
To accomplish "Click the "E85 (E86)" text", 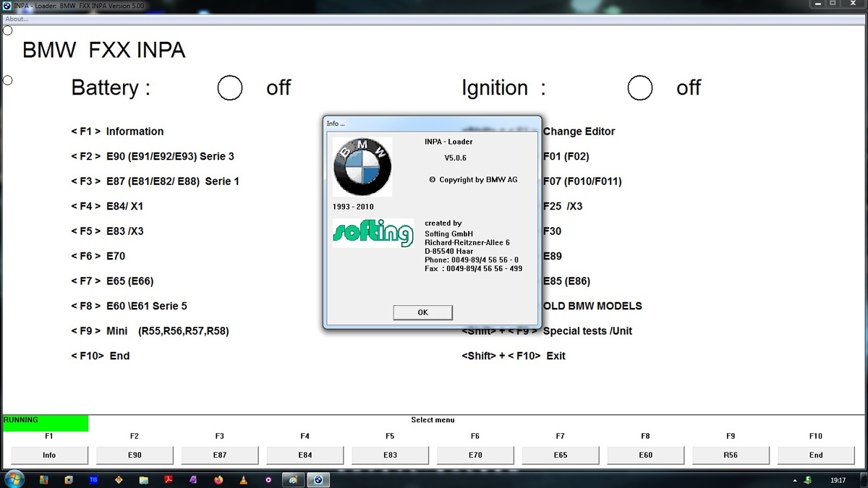I will coord(566,281).
